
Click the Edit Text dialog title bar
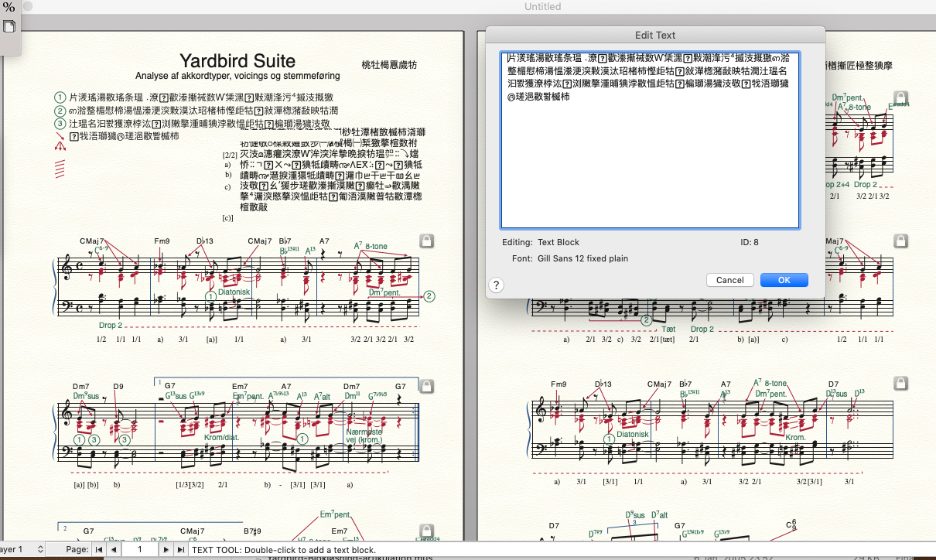click(654, 35)
